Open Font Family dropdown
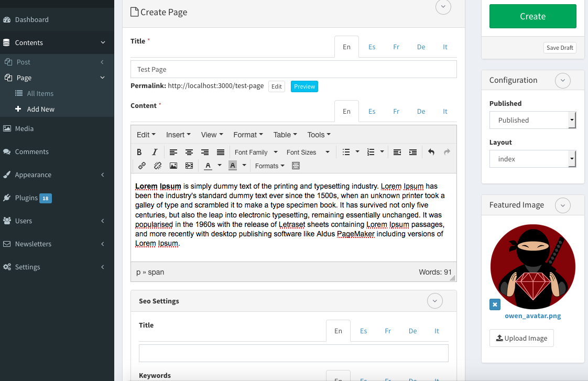Screen dimensions: 588x381 [x=256, y=153]
